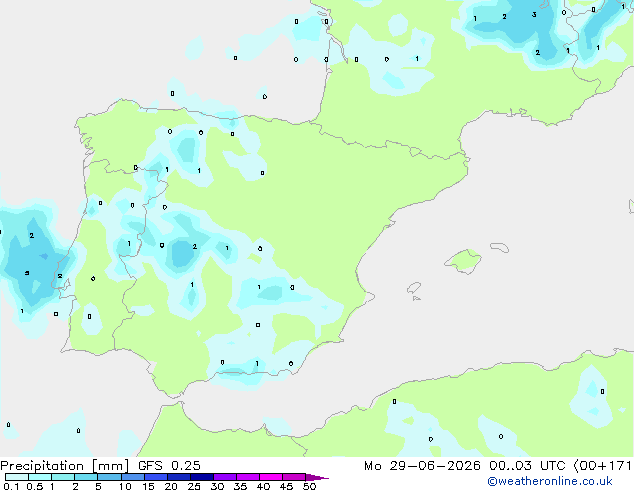Open the weatheronline.co.uk copyright link
Screen dimensions: 634x490
[550, 481]
